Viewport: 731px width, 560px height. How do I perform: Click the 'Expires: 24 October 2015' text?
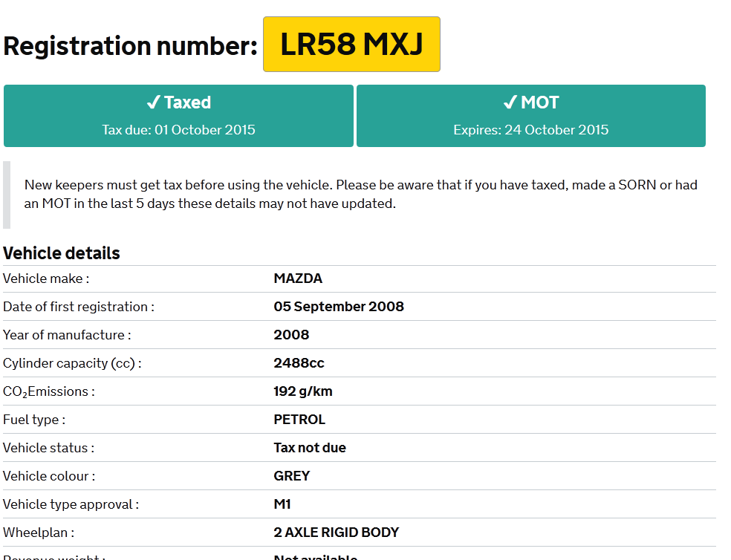[x=530, y=130]
